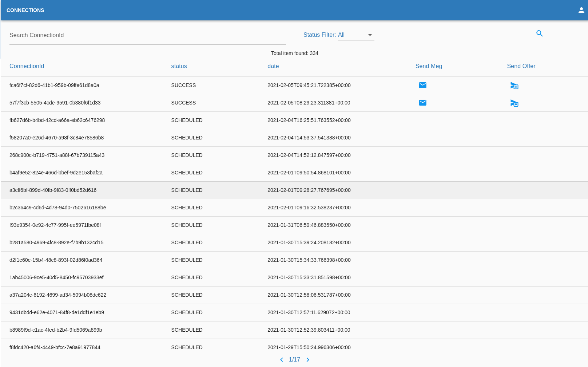588x367 pixels.
Task: Select connection b4af9e52-824e-466d-bbef-9d2e153baf2a
Action: coord(56,173)
